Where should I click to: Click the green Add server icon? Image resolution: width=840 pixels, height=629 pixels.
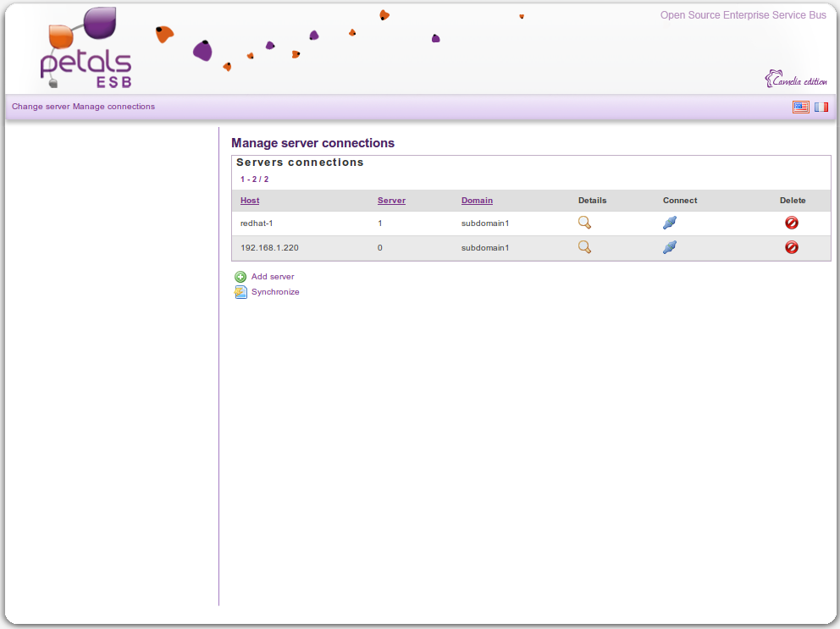[x=240, y=277]
